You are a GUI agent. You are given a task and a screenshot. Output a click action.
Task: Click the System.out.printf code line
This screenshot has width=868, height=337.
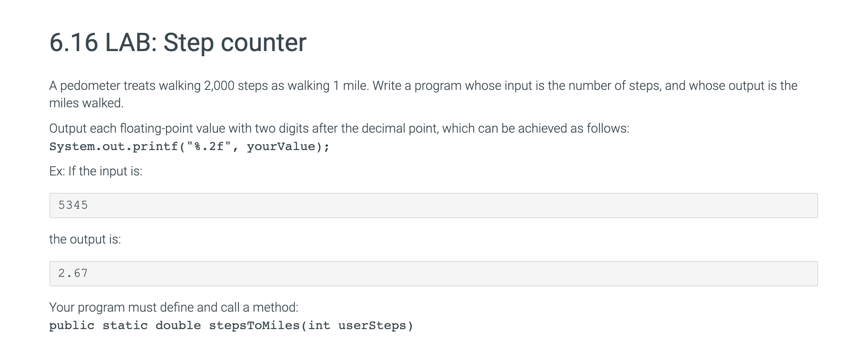point(189,147)
